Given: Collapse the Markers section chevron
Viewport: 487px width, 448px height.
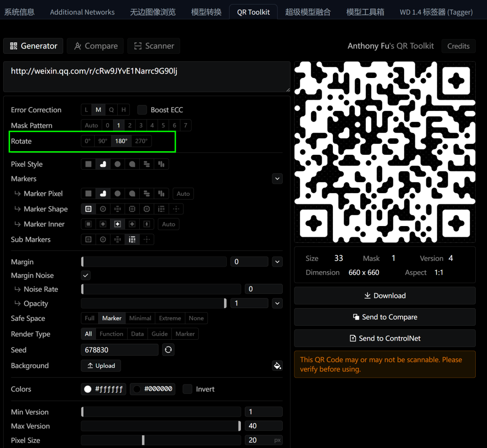Looking at the screenshot, I should coord(277,179).
